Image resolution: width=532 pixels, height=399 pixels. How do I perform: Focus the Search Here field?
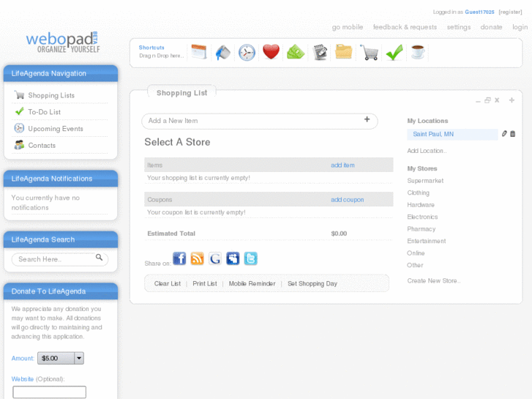tap(60, 259)
